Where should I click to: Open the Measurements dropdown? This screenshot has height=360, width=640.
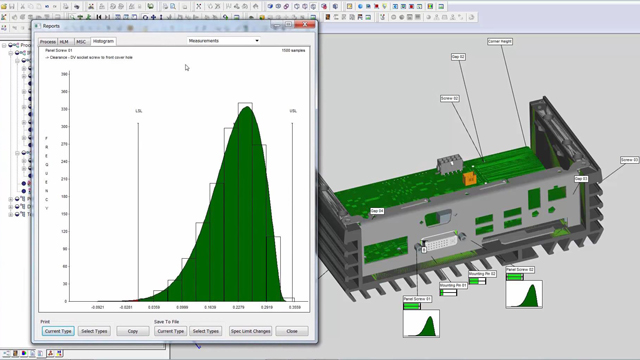(223, 41)
